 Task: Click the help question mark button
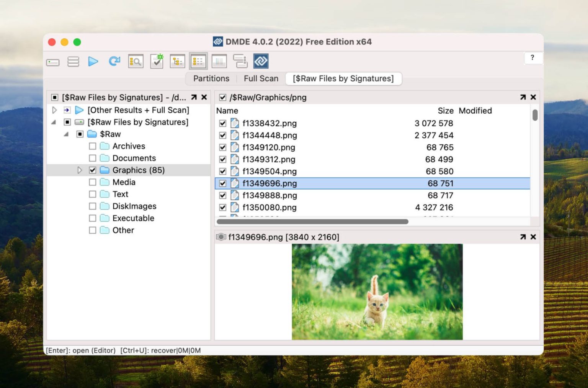pyautogui.click(x=532, y=58)
